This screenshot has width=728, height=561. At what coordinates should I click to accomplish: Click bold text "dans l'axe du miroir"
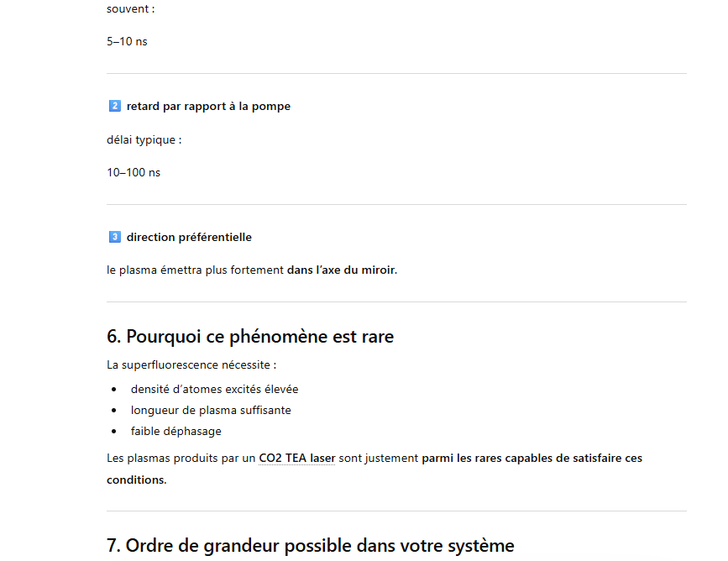pos(341,270)
